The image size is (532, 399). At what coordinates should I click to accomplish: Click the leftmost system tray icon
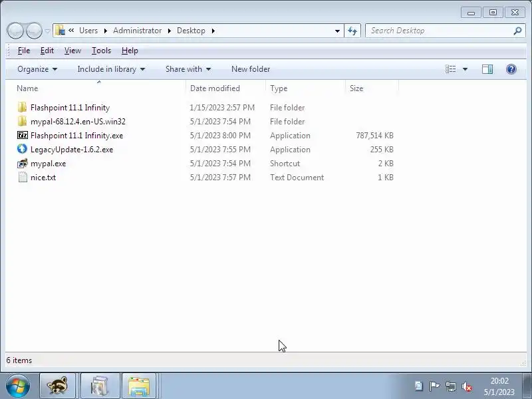point(419,386)
